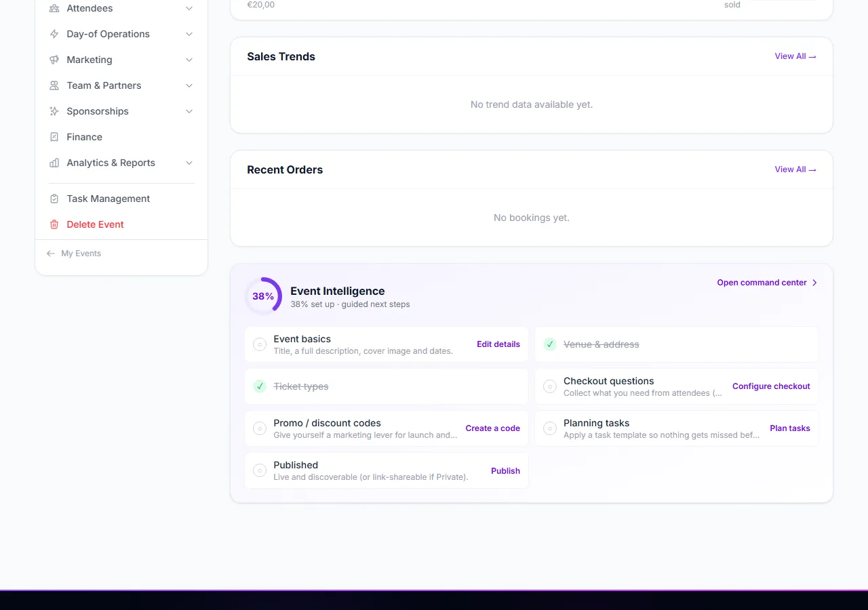Click the 'No trend data available yet.' text

point(532,104)
